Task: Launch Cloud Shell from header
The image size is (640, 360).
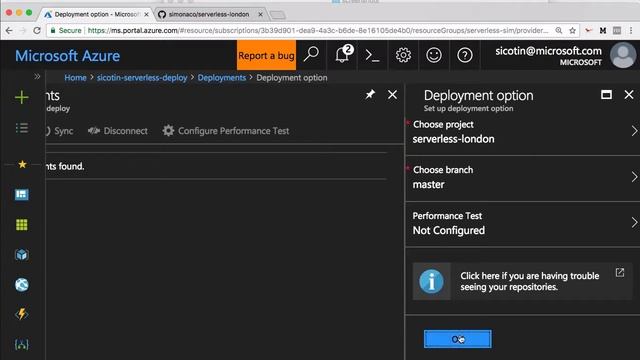Action: tap(372, 55)
